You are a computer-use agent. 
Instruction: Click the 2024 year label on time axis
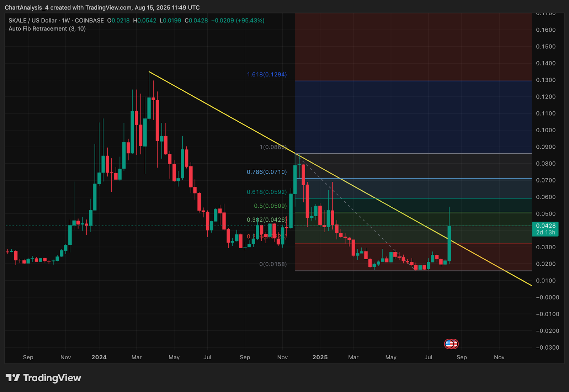pos(99,357)
